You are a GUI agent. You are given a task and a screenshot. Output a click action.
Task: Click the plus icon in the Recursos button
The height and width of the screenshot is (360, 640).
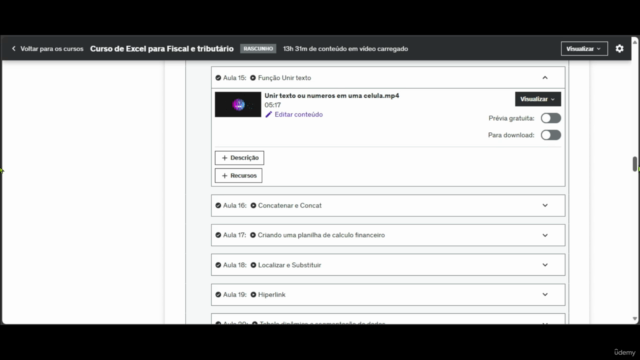pos(224,176)
